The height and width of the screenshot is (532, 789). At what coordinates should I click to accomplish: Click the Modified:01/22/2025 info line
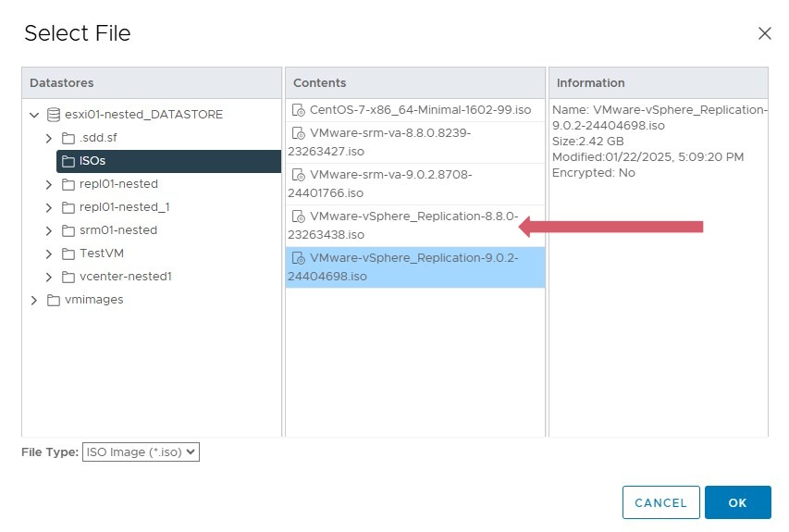pos(647,157)
